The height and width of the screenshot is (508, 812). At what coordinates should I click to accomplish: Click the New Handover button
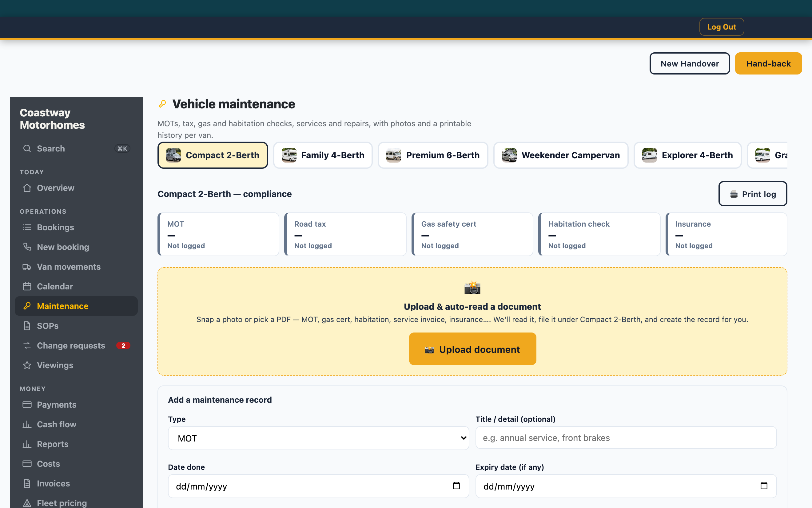[x=690, y=63]
